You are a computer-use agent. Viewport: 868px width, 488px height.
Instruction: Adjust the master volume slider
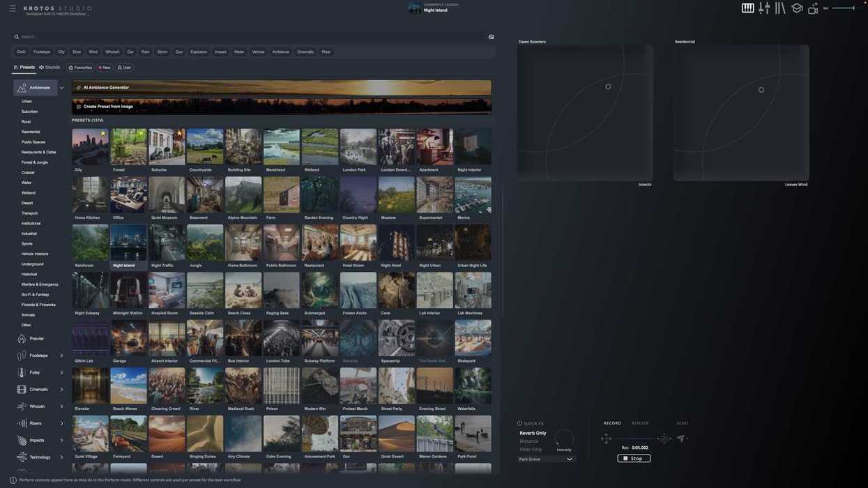[844, 8]
